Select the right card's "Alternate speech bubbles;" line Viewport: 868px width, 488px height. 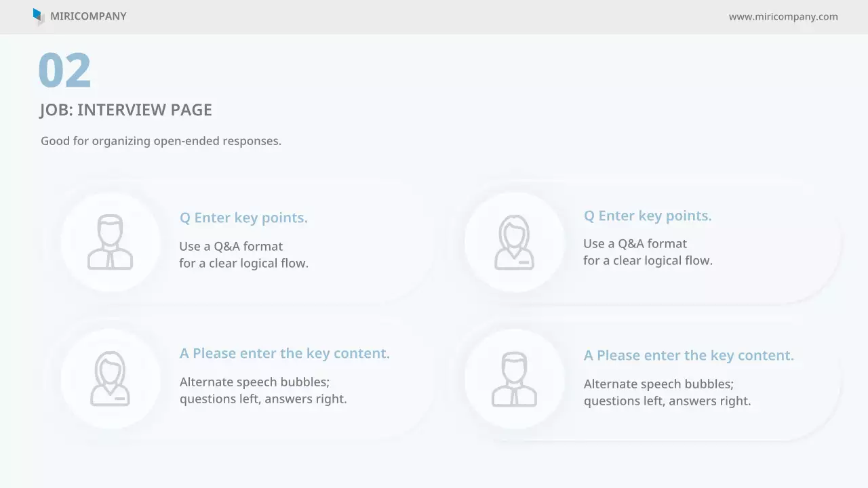(x=659, y=384)
